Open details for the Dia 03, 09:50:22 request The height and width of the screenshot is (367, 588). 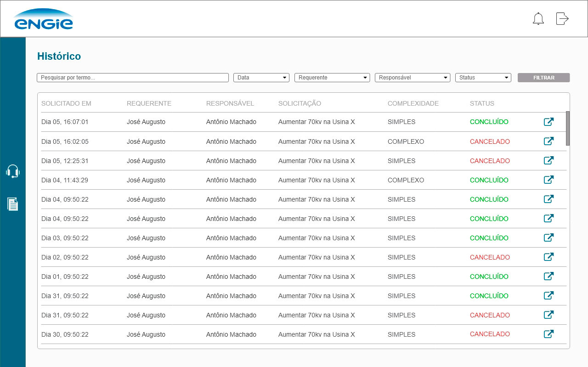click(x=548, y=238)
